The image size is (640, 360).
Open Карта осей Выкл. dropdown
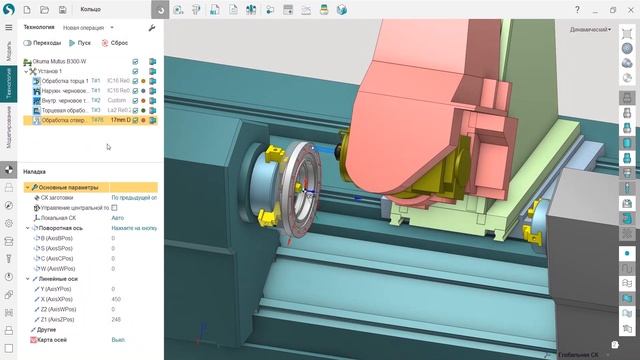click(x=134, y=340)
